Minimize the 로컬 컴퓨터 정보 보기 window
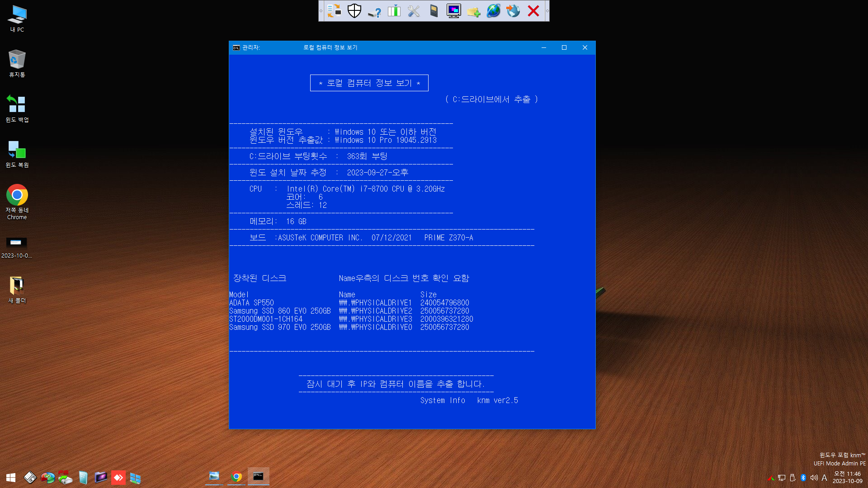Viewport: 868px width, 488px height. [544, 47]
